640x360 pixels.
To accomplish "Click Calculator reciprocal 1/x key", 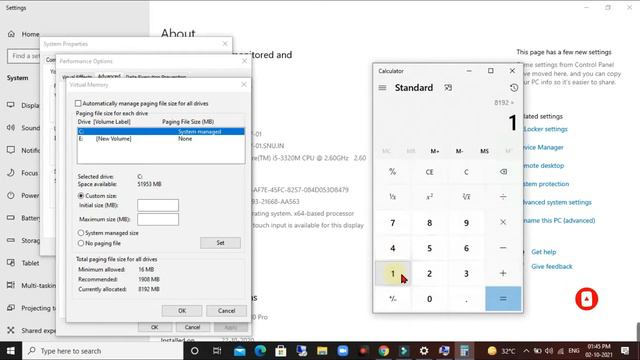I will tap(393, 197).
